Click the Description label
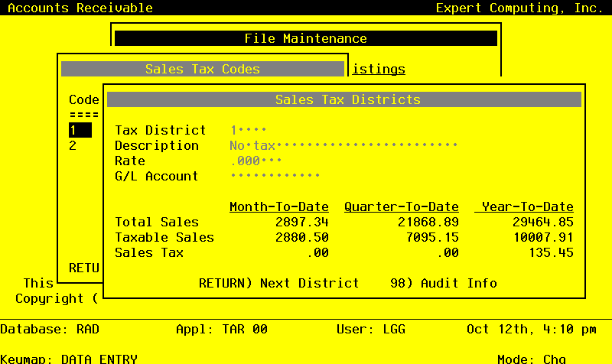Viewport: 612px width, 364px height. click(x=157, y=145)
